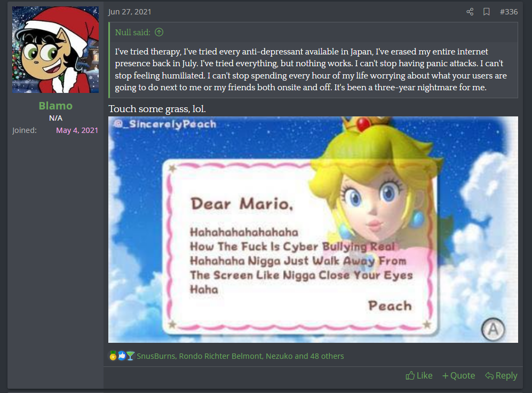Click the blue thumbs-up reaction icon
This screenshot has width=532, height=393.
click(122, 356)
